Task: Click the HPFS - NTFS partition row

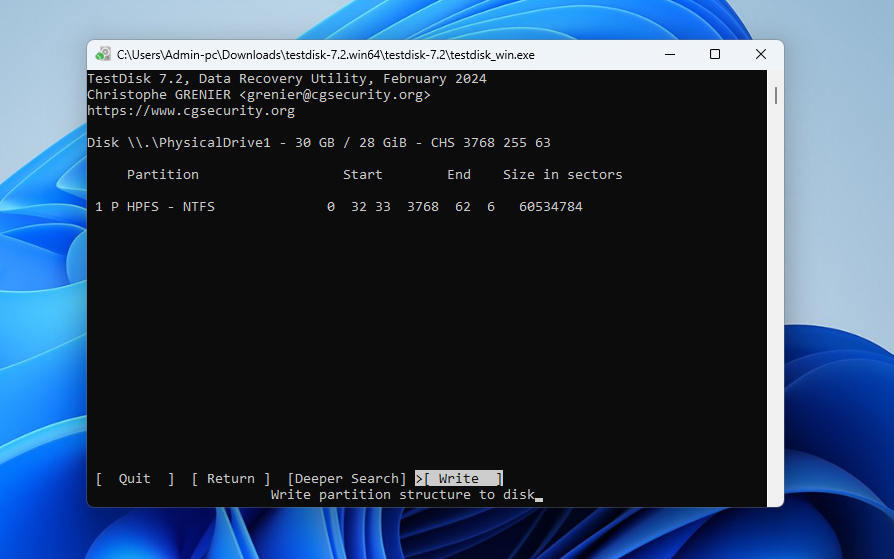Action: (339, 206)
